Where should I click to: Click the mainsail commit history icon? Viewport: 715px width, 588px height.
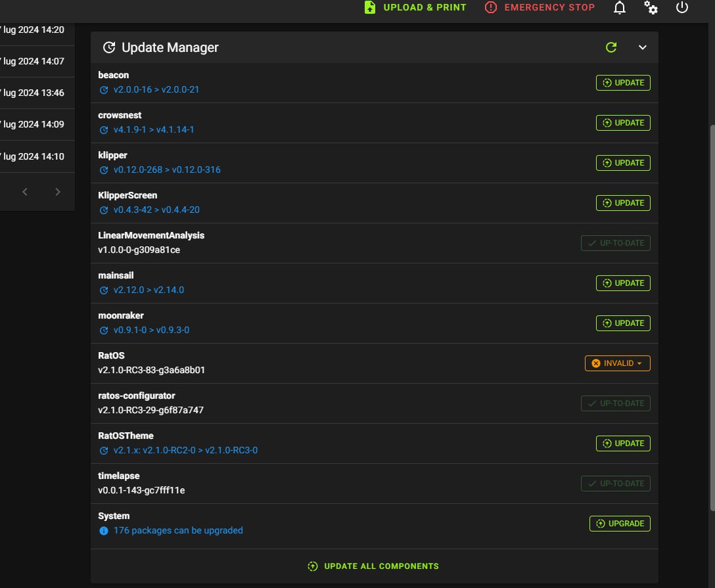coord(104,291)
